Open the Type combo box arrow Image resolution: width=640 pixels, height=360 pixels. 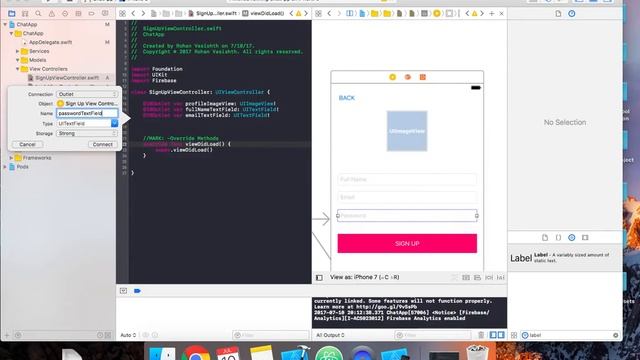pos(114,123)
